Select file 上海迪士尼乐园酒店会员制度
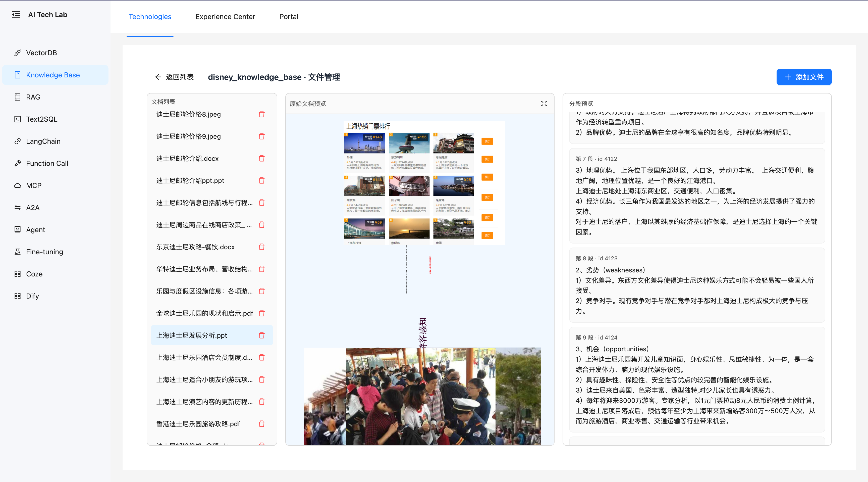The width and height of the screenshot is (868, 482). tap(212, 358)
